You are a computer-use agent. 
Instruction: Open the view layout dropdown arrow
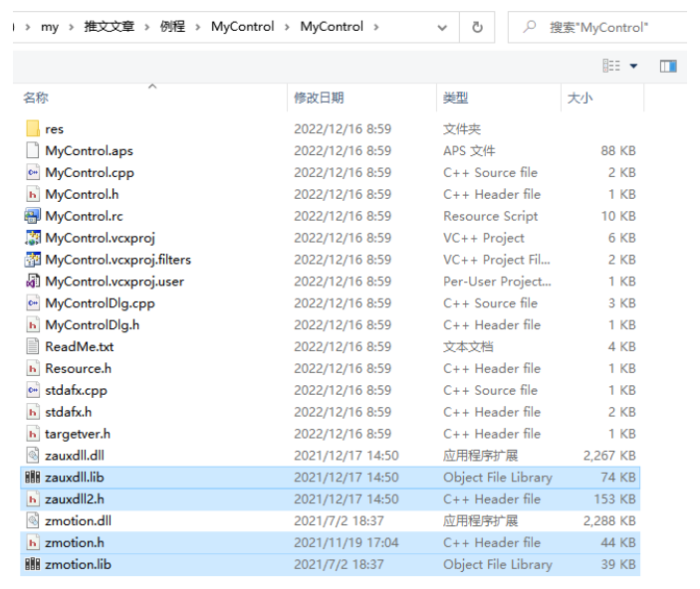pyautogui.click(x=633, y=67)
